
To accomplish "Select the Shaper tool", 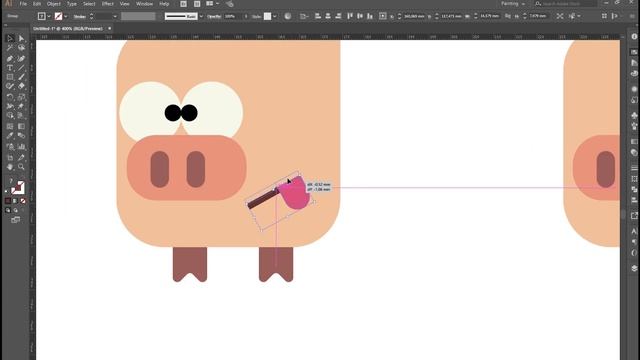I will tap(10, 87).
